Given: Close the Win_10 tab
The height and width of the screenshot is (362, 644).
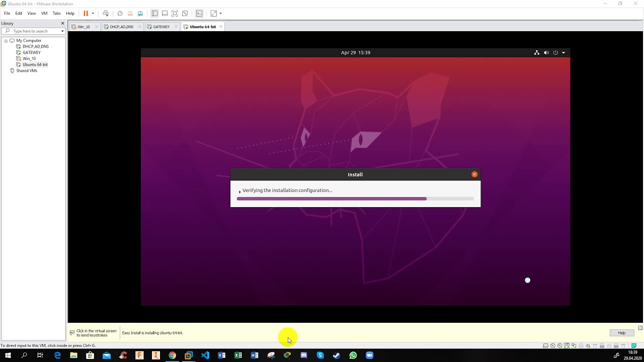Looking at the screenshot, I should coord(97,27).
